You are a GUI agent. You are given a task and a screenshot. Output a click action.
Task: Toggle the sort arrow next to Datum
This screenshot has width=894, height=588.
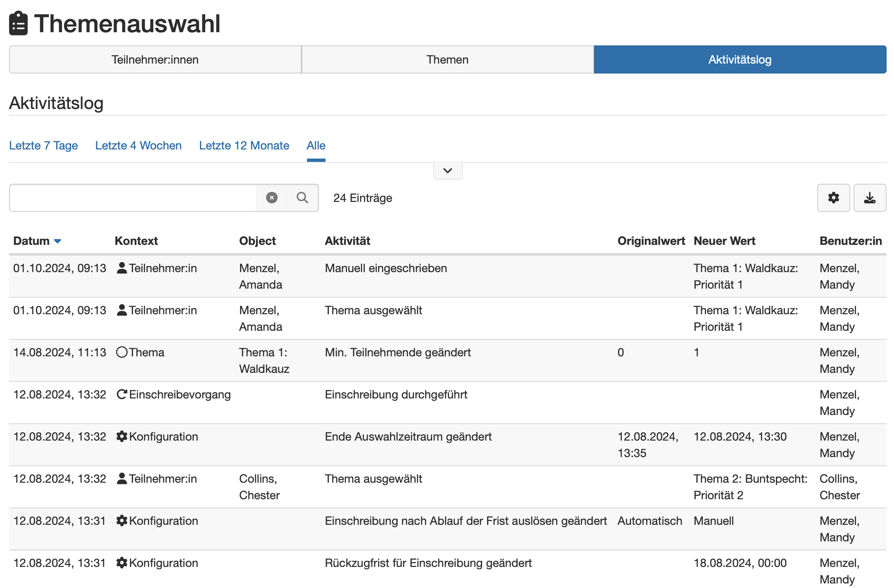pyautogui.click(x=58, y=241)
